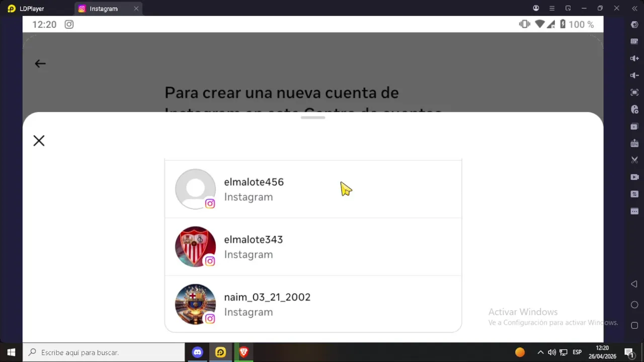Open more tools three-dots icon in sidebar

[x=634, y=211]
